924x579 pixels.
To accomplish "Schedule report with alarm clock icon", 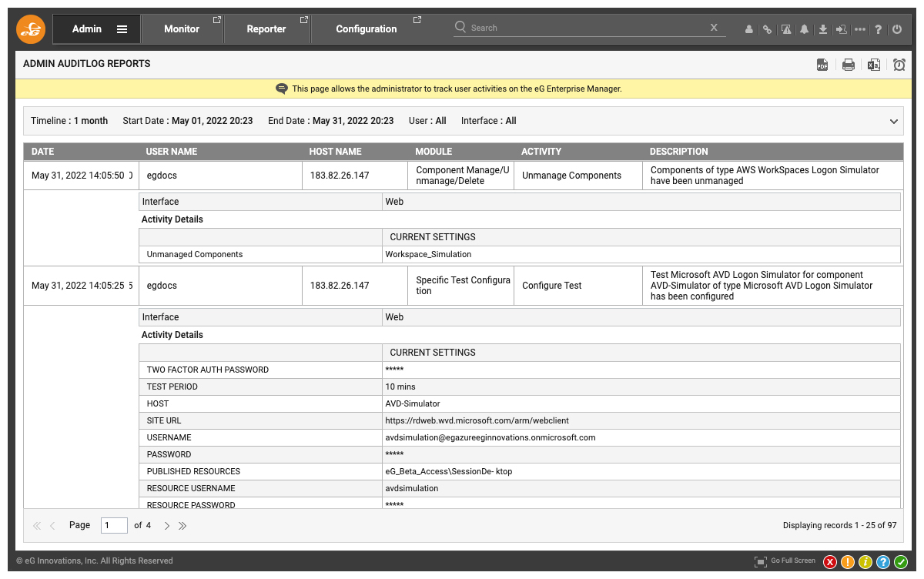I will [x=899, y=65].
